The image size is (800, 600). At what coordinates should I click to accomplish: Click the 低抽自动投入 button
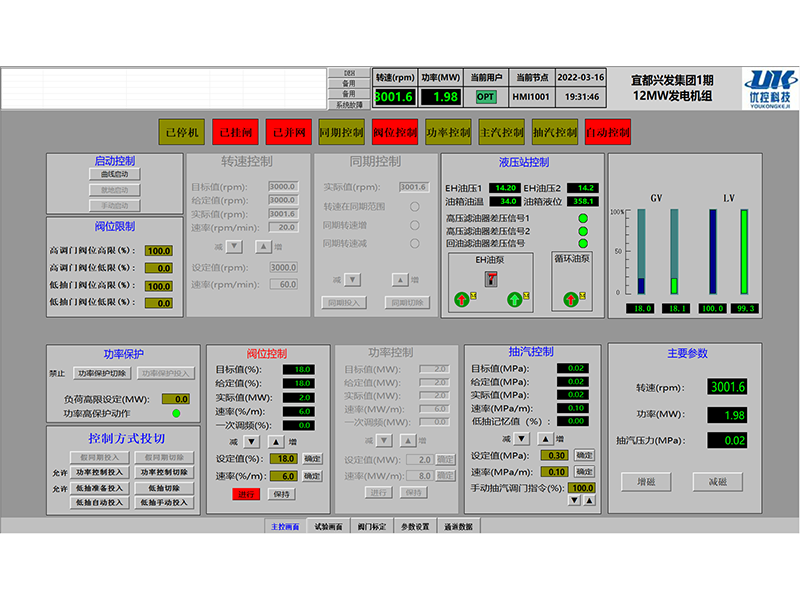(x=99, y=503)
